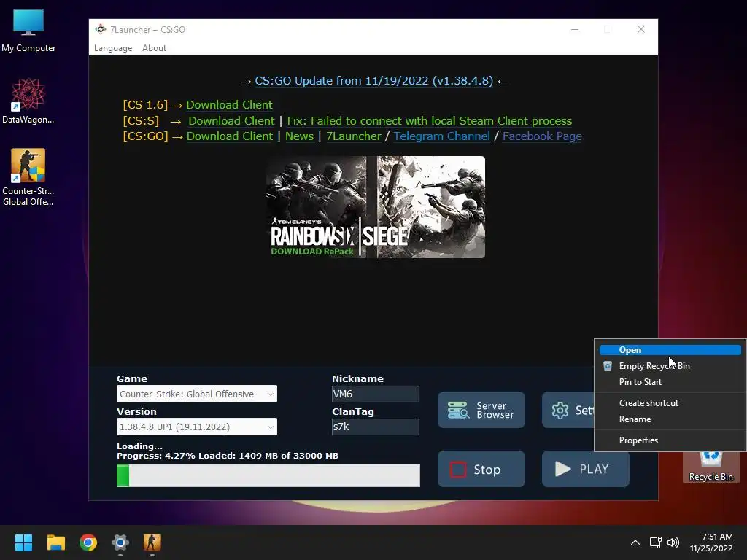Open the Telegram Channel link
The image size is (747, 560).
[441, 136]
